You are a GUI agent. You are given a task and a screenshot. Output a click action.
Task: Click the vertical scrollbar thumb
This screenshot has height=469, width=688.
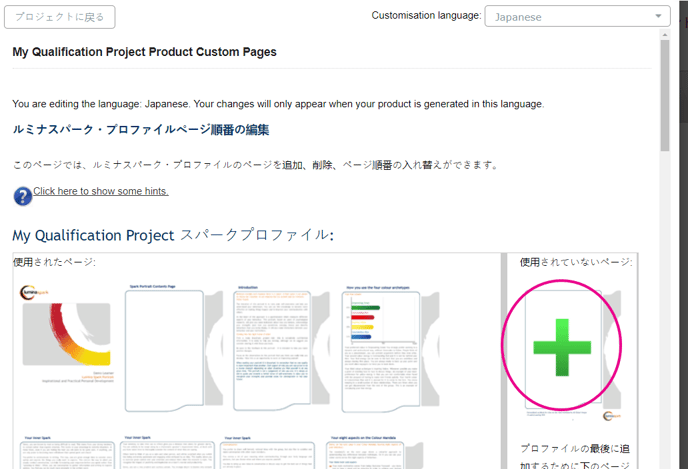coord(665,95)
